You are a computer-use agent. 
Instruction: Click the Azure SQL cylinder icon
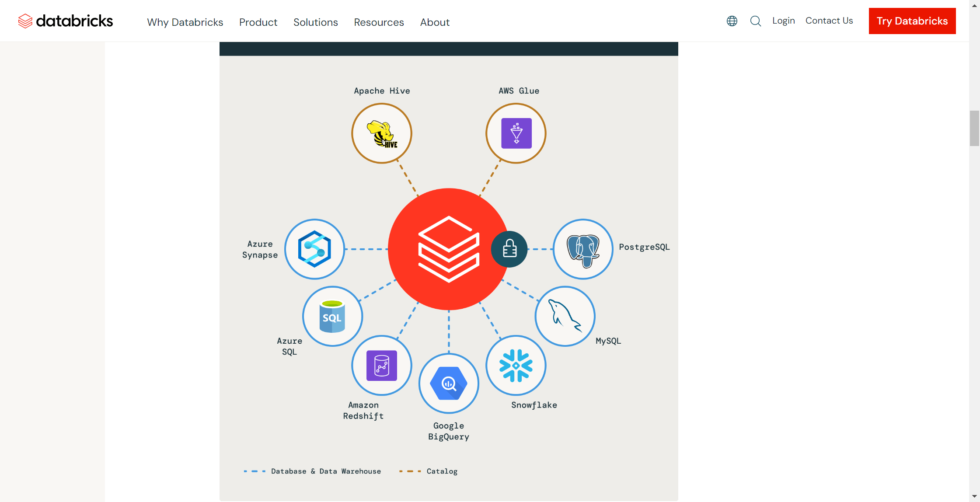333,316
